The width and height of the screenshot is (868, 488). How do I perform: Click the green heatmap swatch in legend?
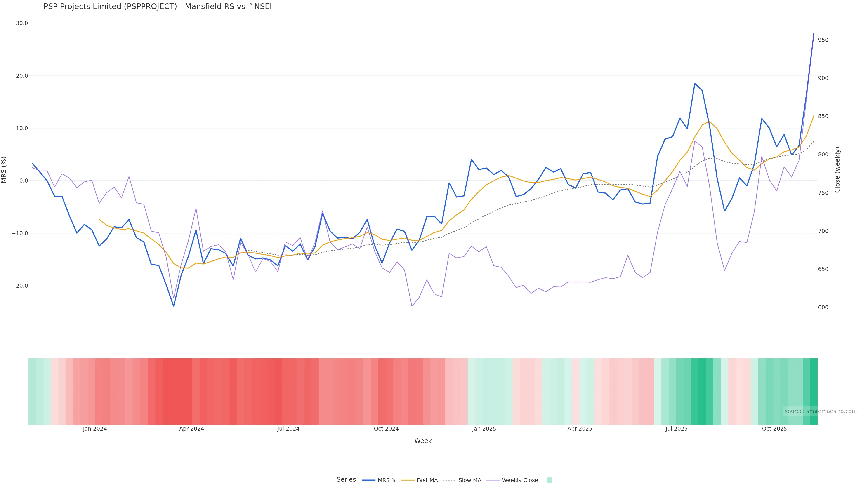pyautogui.click(x=549, y=480)
